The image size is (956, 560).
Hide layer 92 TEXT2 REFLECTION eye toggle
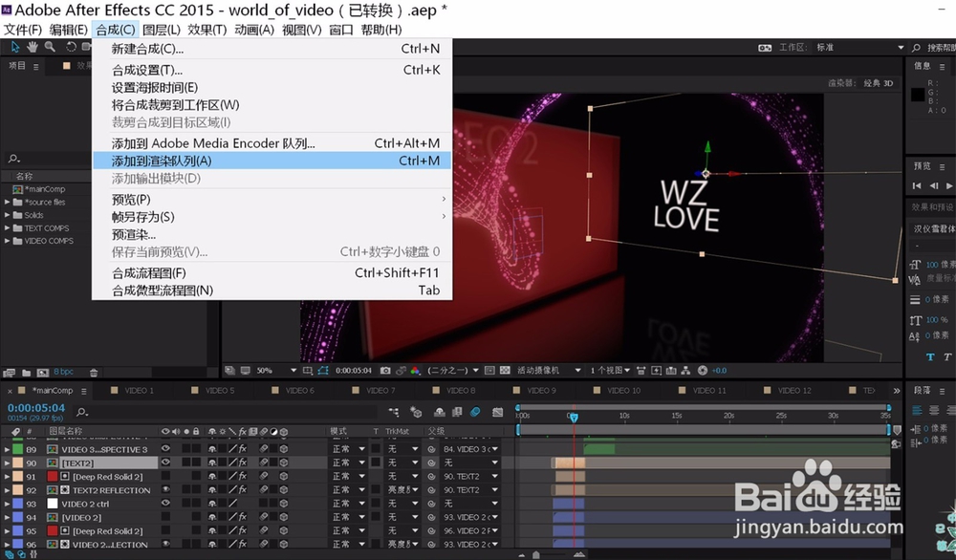point(165,490)
